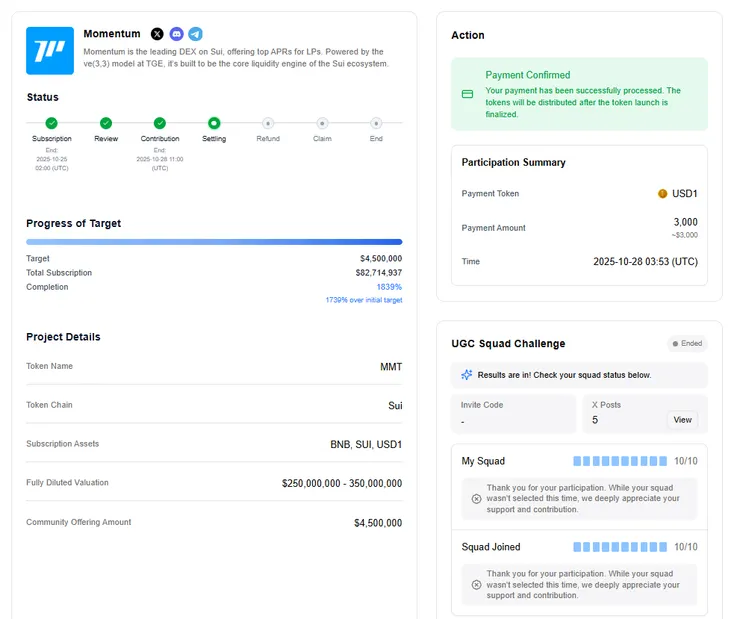
Task: Click the Project Details heading
Action: [x=63, y=337]
